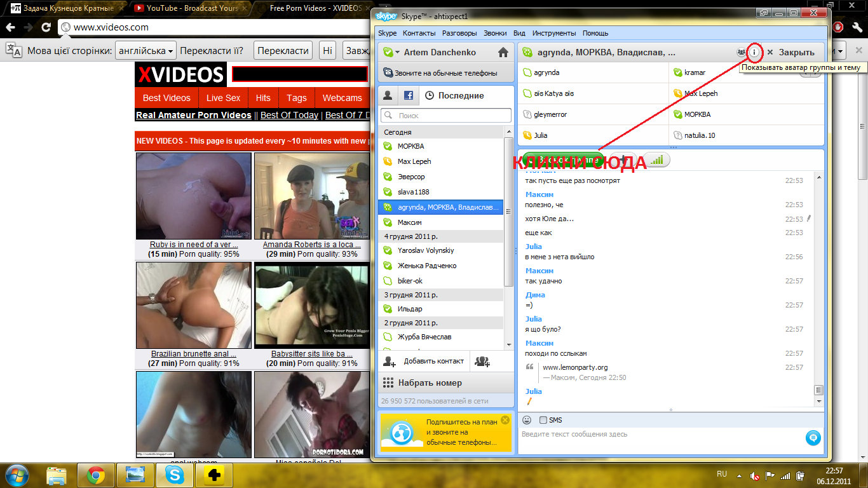Click the add people to group icon

742,52
